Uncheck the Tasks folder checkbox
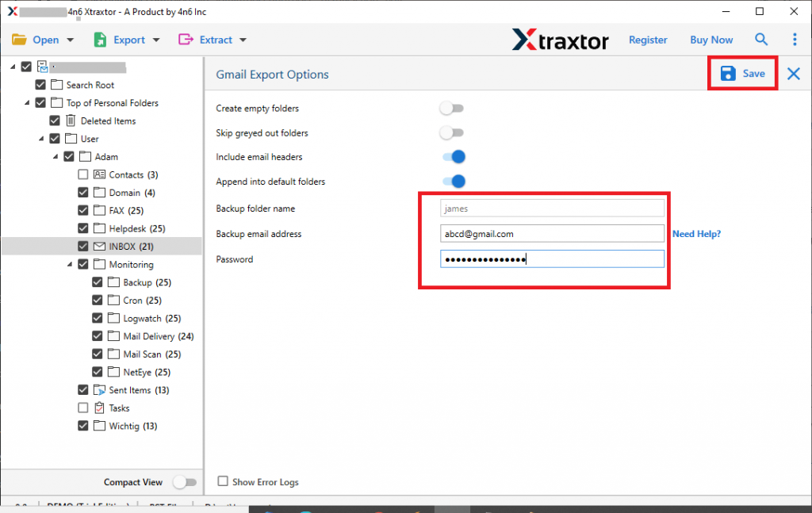 coord(82,408)
